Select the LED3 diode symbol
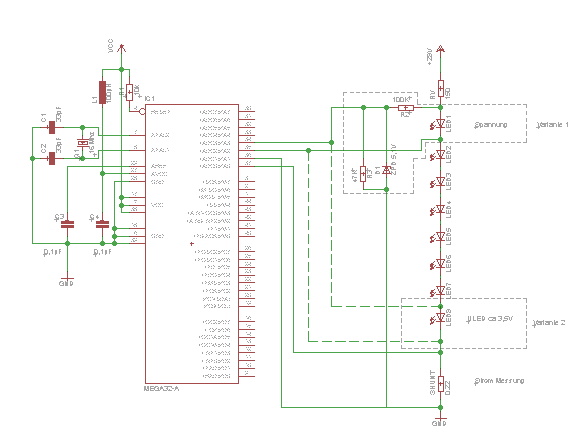 438,182
